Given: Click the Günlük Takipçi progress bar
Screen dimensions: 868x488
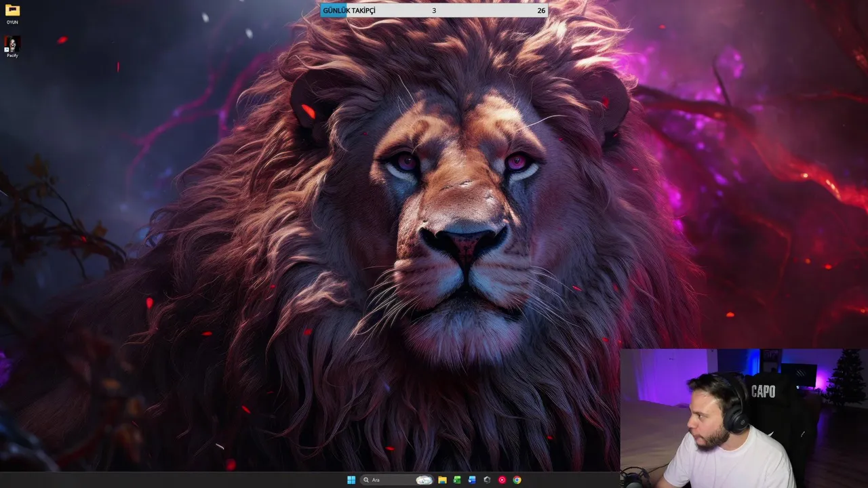Looking at the screenshot, I should tap(434, 10).
